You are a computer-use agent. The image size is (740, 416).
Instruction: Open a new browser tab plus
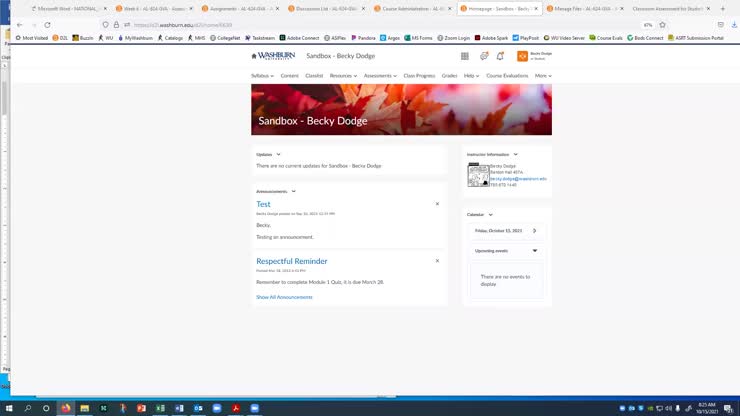[x=723, y=8]
